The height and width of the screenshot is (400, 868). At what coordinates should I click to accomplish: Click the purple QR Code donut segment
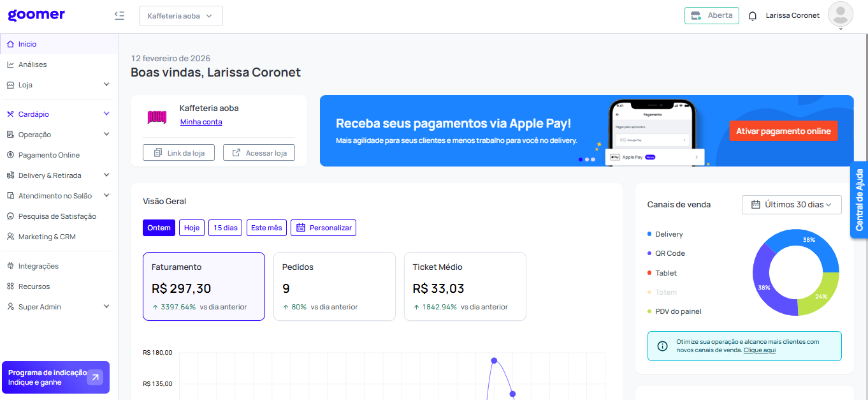763,288
